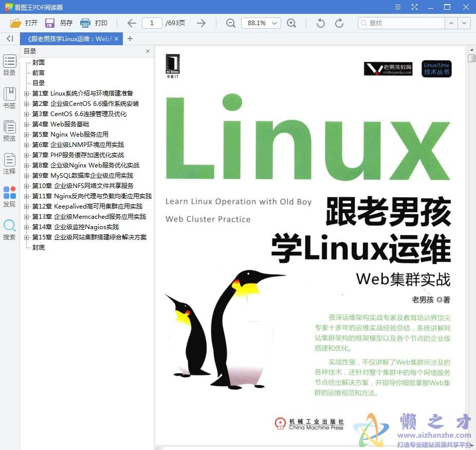Expand the 第9章 MySQL chapter node
This screenshot has height=450, width=476.
tap(26, 175)
